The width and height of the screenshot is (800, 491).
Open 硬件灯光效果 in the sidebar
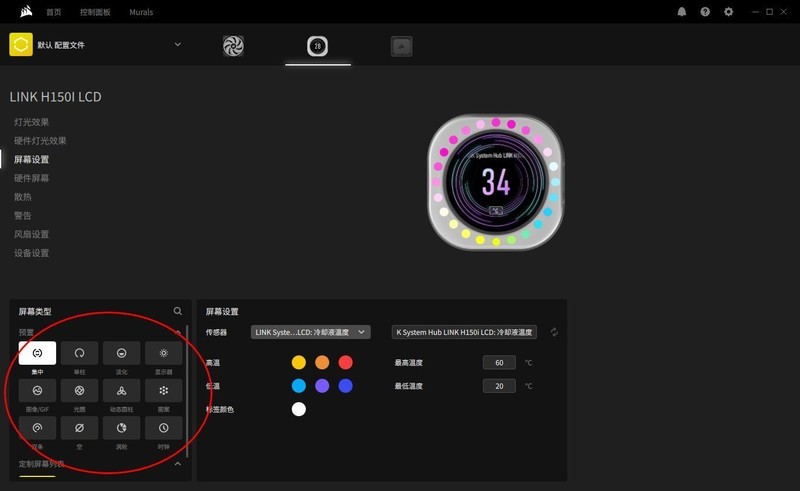click(40, 141)
